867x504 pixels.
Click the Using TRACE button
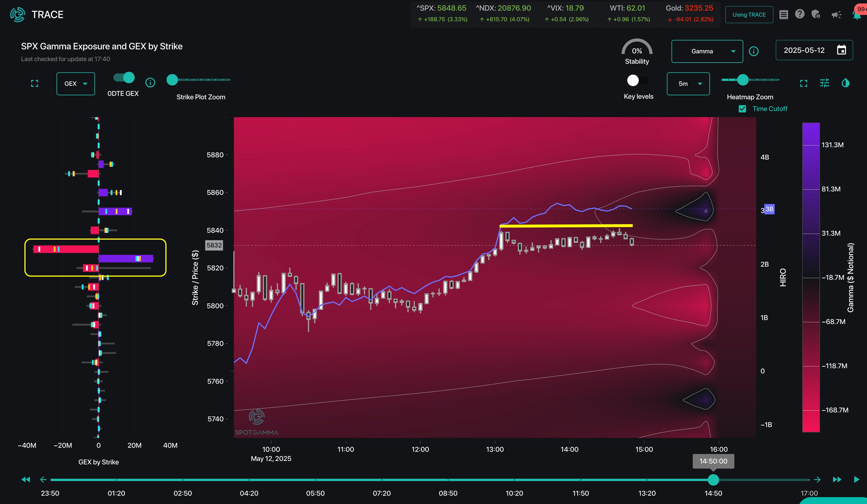pyautogui.click(x=749, y=14)
